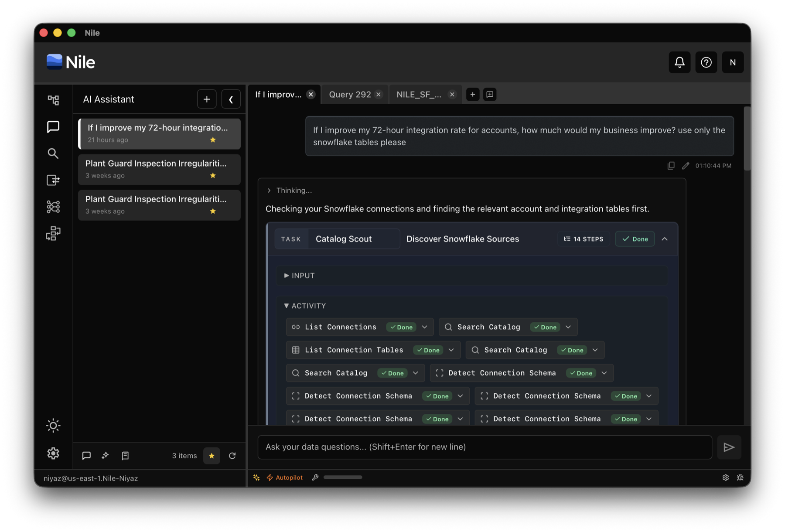Open the debug bug icon in status bar
This screenshot has height=532, width=785.
740,477
